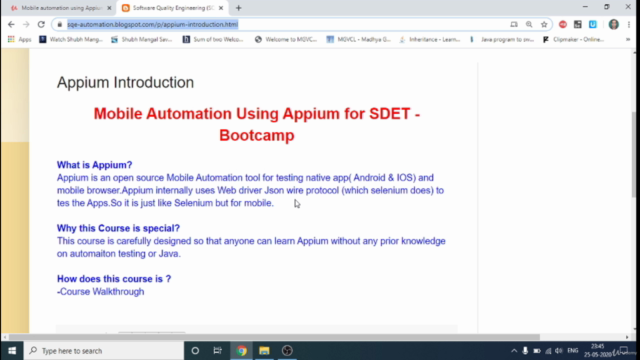
Task: Open Cortana from the taskbar circle
Action: tap(195, 351)
